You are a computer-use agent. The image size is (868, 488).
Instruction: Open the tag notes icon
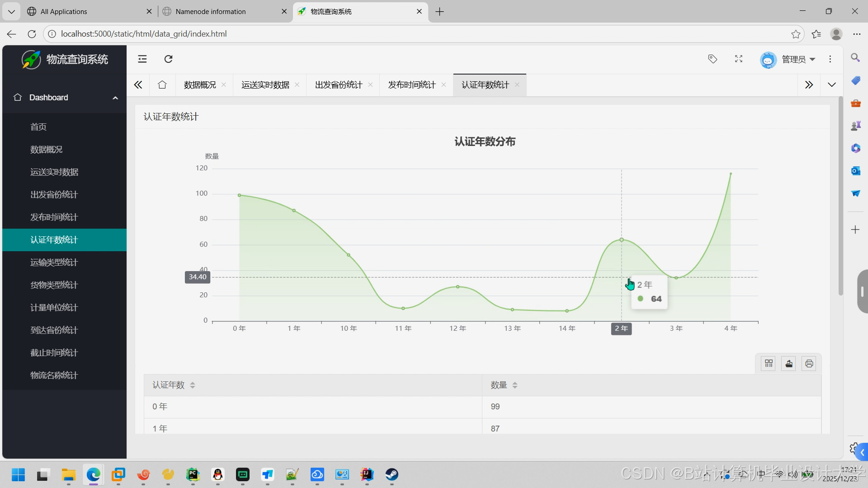pyautogui.click(x=712, y=59)
